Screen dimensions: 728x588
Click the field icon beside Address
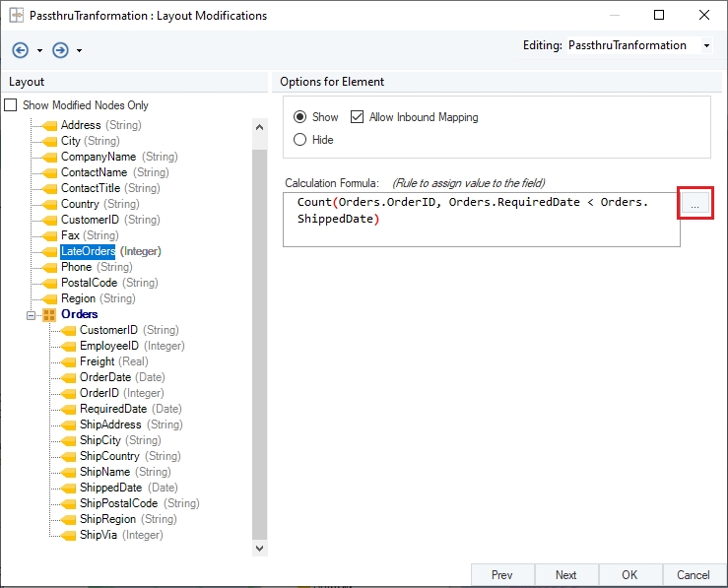click(x=49, y=125)
